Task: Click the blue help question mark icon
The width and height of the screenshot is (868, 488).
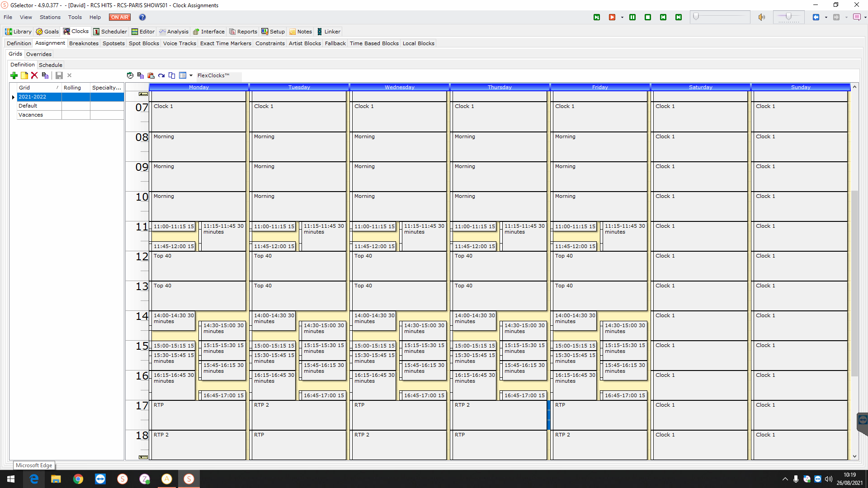Action: pyautogui.click(x=142, y=17)
